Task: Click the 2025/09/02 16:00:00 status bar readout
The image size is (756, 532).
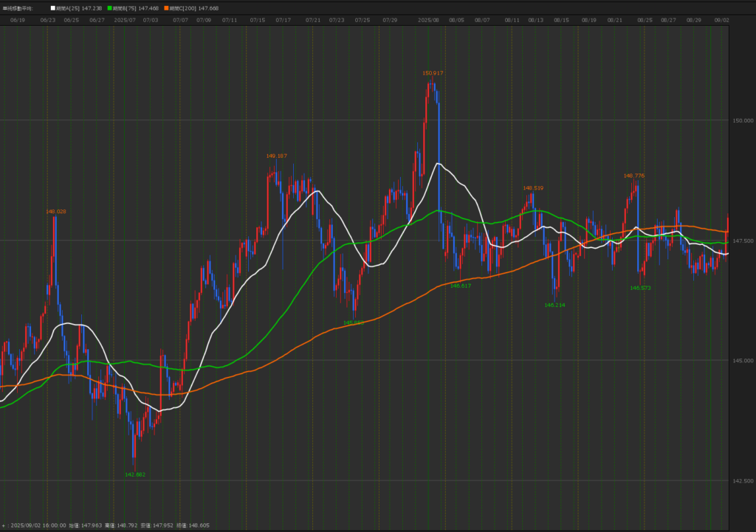Action: coord(38,525)
